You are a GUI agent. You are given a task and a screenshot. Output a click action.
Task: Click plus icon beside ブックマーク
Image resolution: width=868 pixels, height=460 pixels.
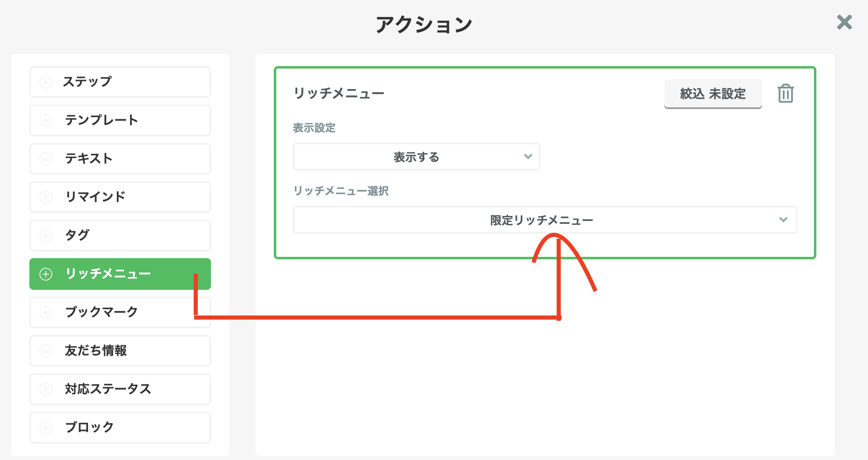tap(46, 312)
